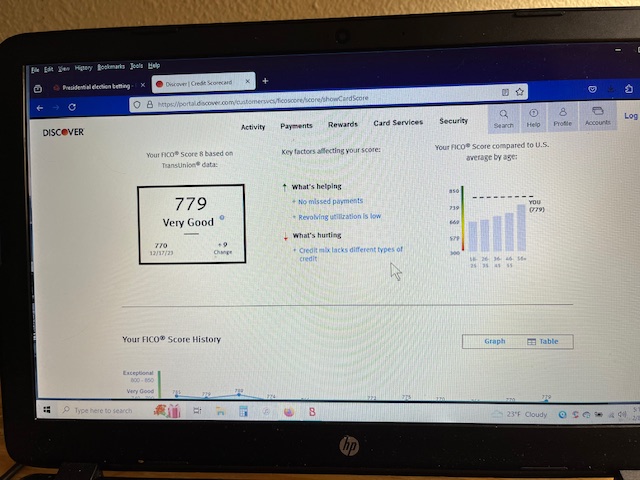Image resolution: width=640 pixels, height=480 pixels.
Task: Open the Help icon in Discover header
Action: (x=533, y=118)
